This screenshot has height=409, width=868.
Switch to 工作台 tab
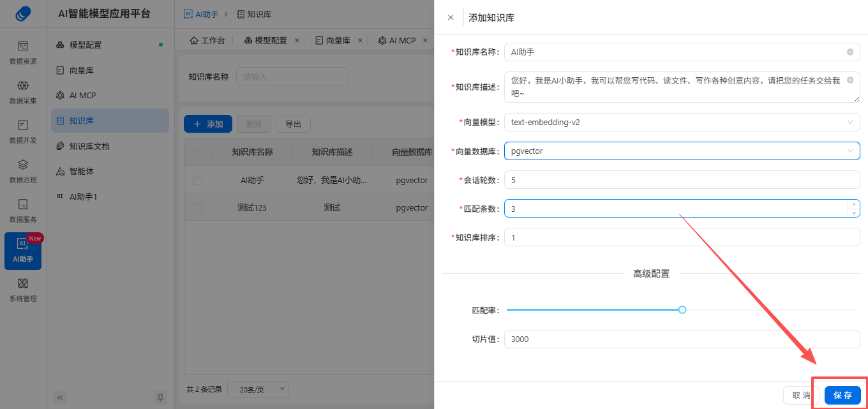[207, 40]
